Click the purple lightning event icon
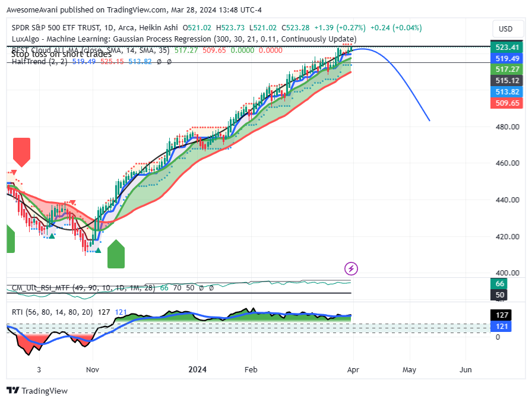532x402 pixels. 351,268
